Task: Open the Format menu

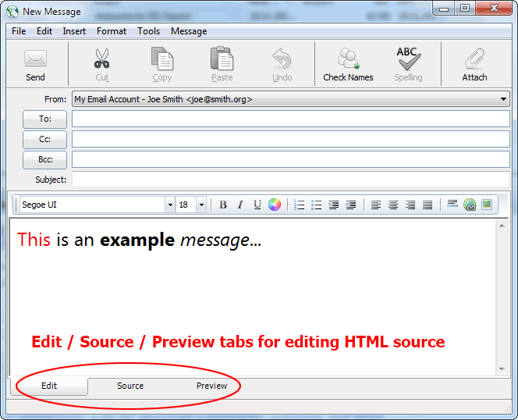Action: click(112, 31)
